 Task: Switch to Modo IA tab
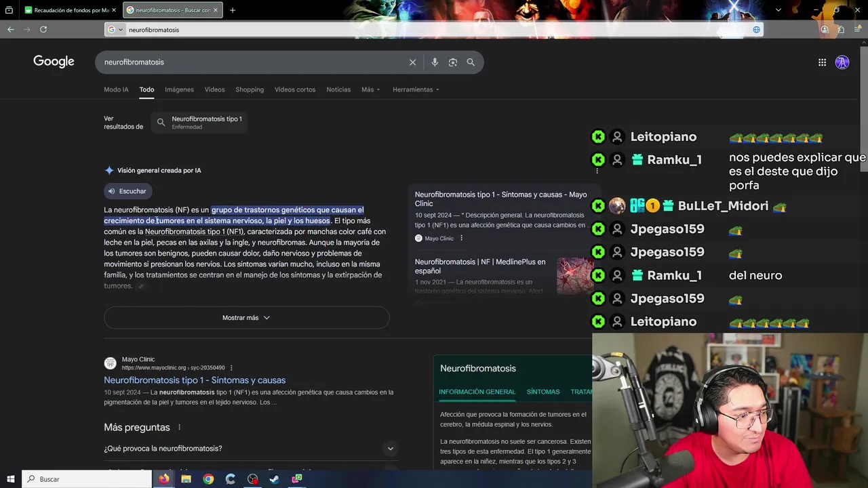tap(116, 89)
